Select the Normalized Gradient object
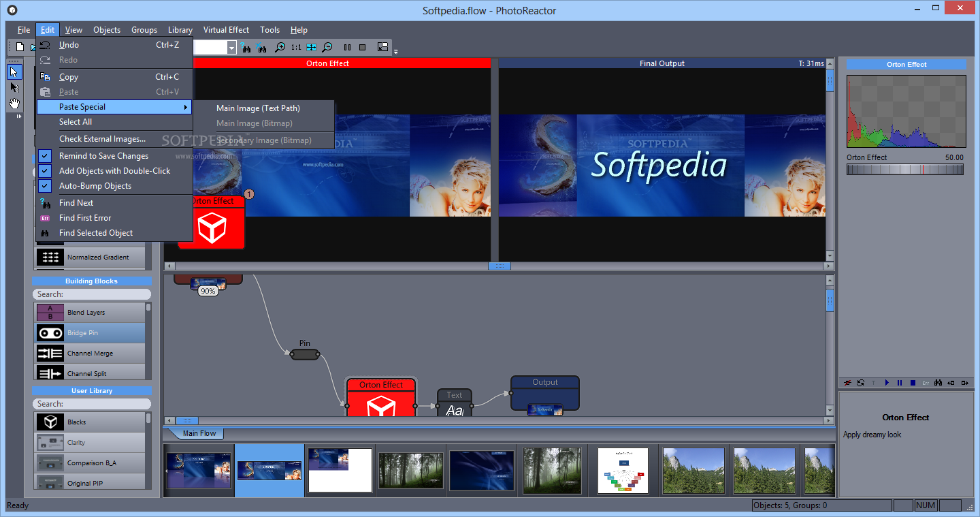Viewport: 980px width, 517px height. [x=90, y=257]
